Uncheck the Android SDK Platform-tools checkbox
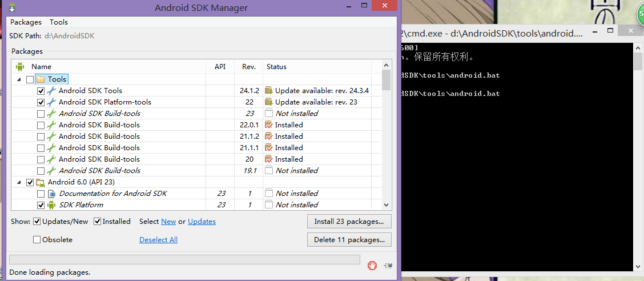The width and height of the screenshot is (644, 281). [41, 102]
